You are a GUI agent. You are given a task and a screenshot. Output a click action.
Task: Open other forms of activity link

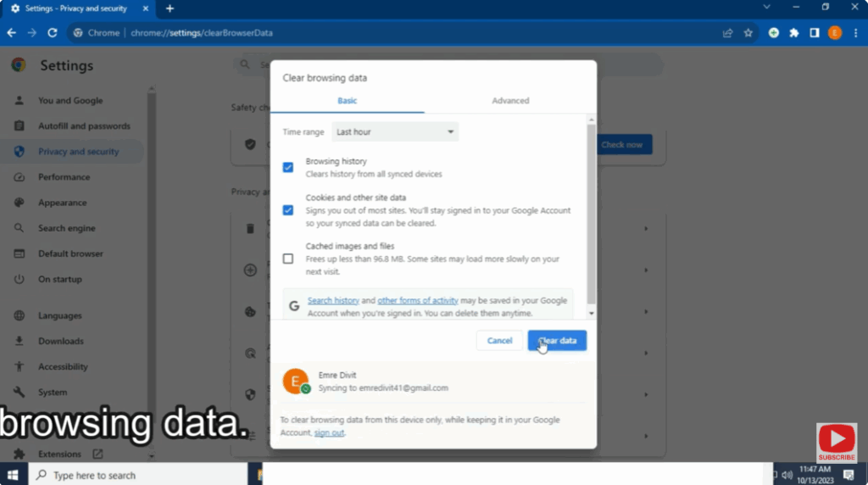(x=417, y=300)
